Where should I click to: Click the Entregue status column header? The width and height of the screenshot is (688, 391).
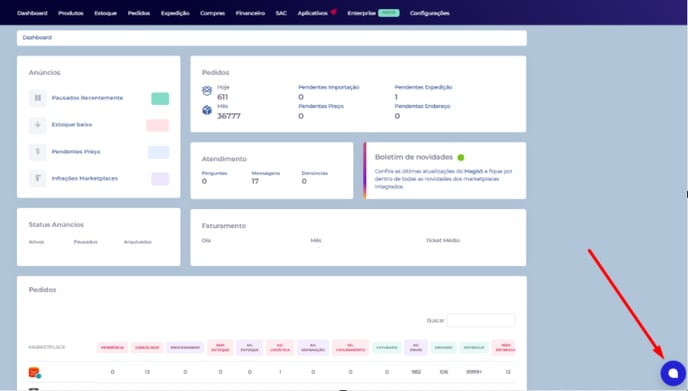pyautogui.click(x=474, y=348)
